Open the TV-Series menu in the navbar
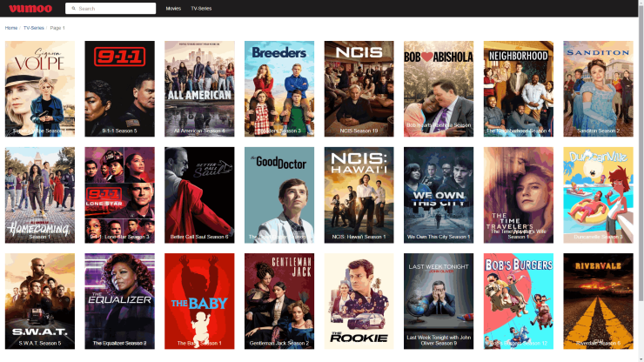 tap(201, 8)
